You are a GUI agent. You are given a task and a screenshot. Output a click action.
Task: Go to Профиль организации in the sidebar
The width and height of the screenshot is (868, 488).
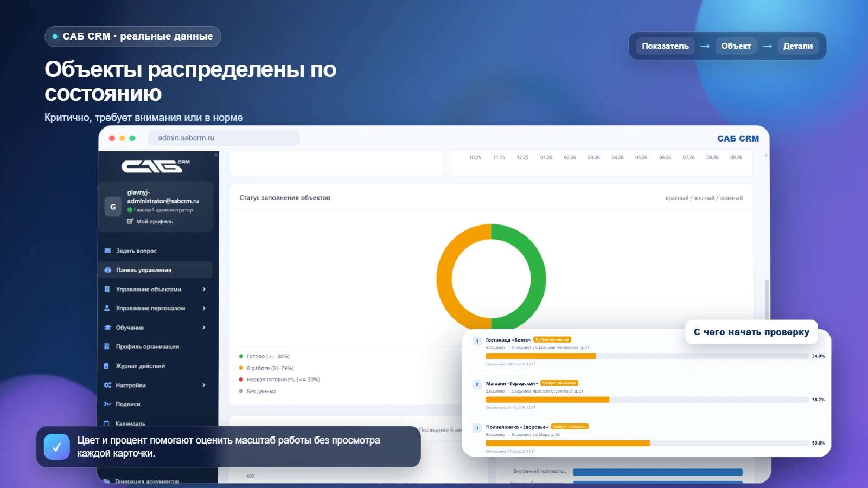click(x=155, y=346)
